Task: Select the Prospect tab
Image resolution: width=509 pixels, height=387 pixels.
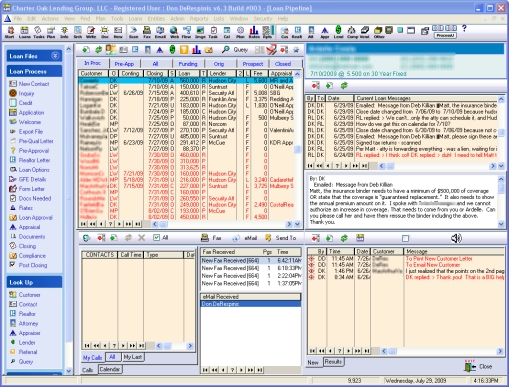Action: [x=253, y=64]
